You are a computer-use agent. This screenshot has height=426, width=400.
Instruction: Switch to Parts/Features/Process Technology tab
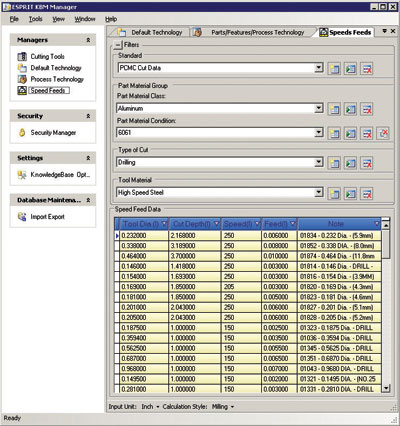(251, 32)
